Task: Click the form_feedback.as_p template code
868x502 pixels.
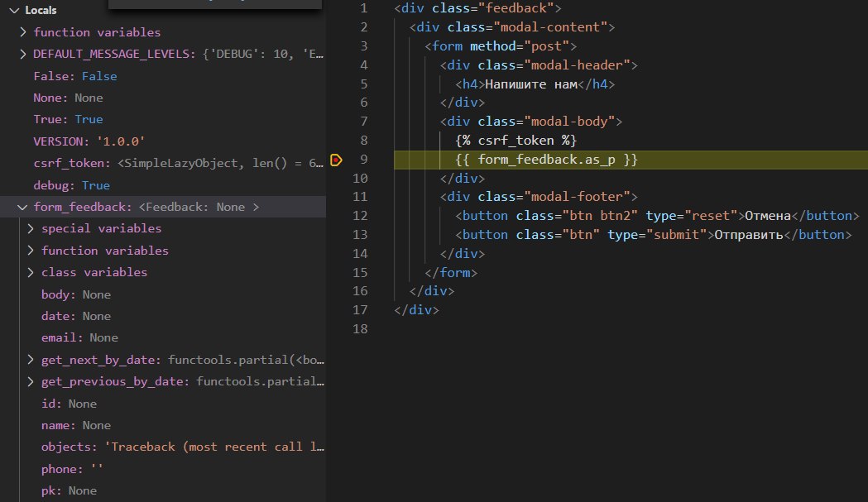Action: 546,160
